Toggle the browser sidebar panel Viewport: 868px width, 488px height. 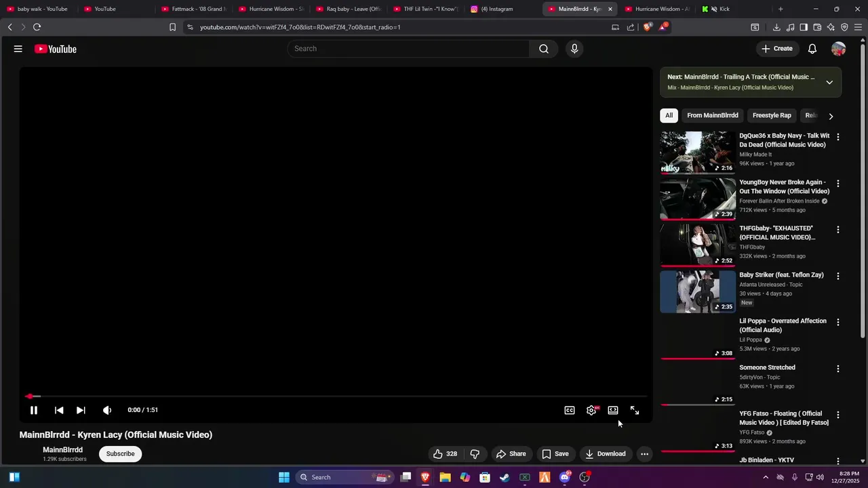click(804, 27)
